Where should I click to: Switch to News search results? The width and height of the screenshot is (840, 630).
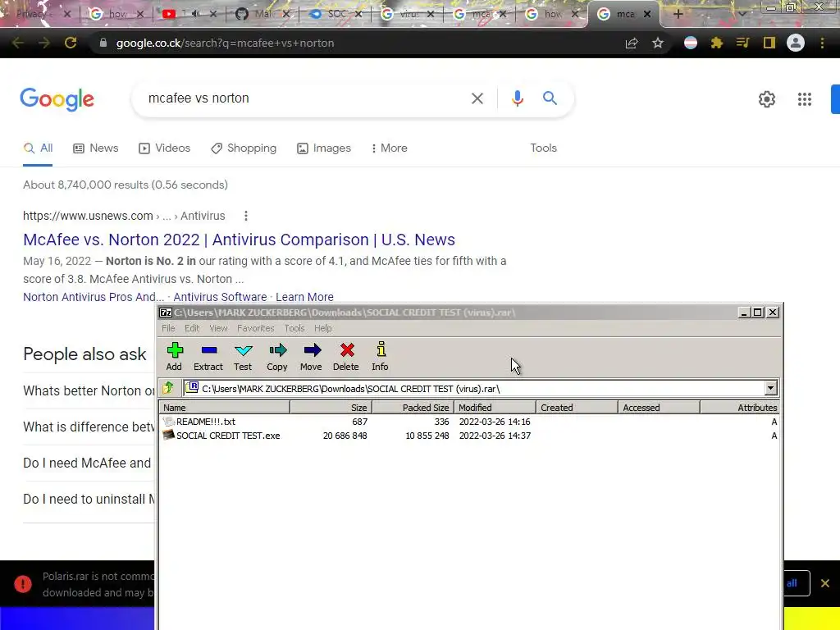[95, 148]
